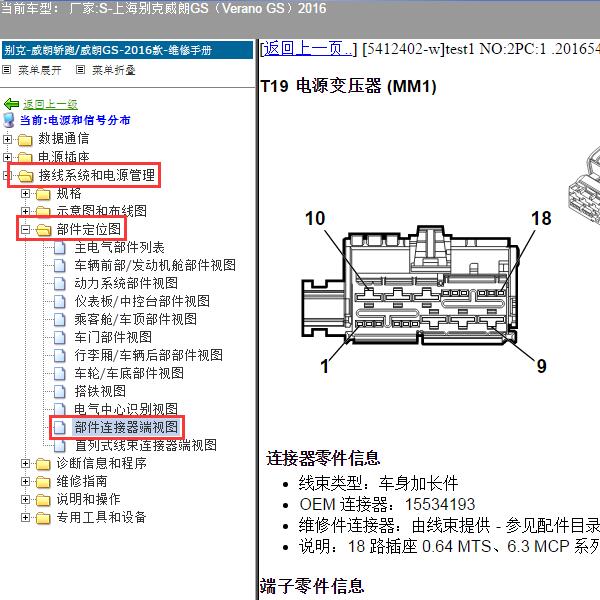The height and width of the screenshot is (600, 600).
Task: Click page icon beside 动力系统部件视图
Action: tap(60, 284)
